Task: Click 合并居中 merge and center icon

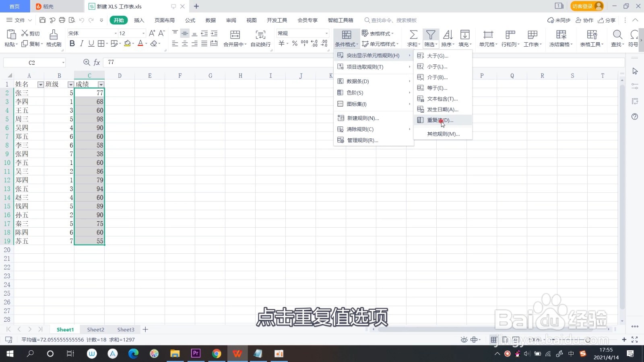Action: 235,35
